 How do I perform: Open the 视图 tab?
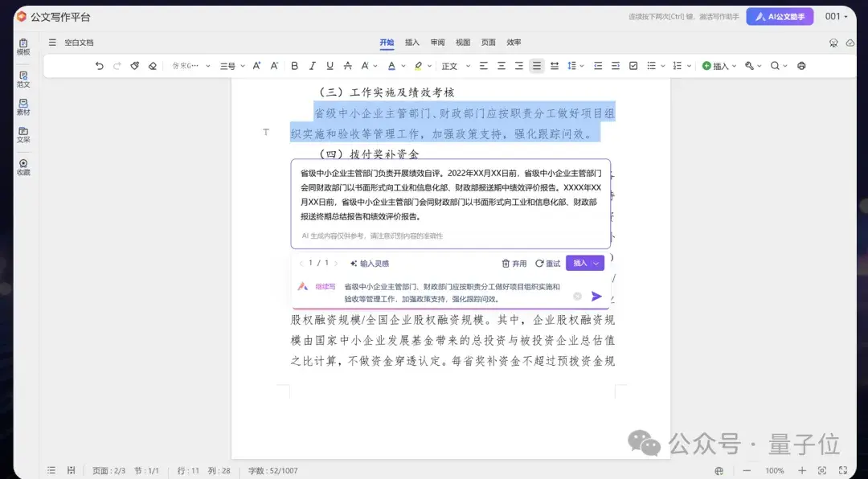[463, 43]
